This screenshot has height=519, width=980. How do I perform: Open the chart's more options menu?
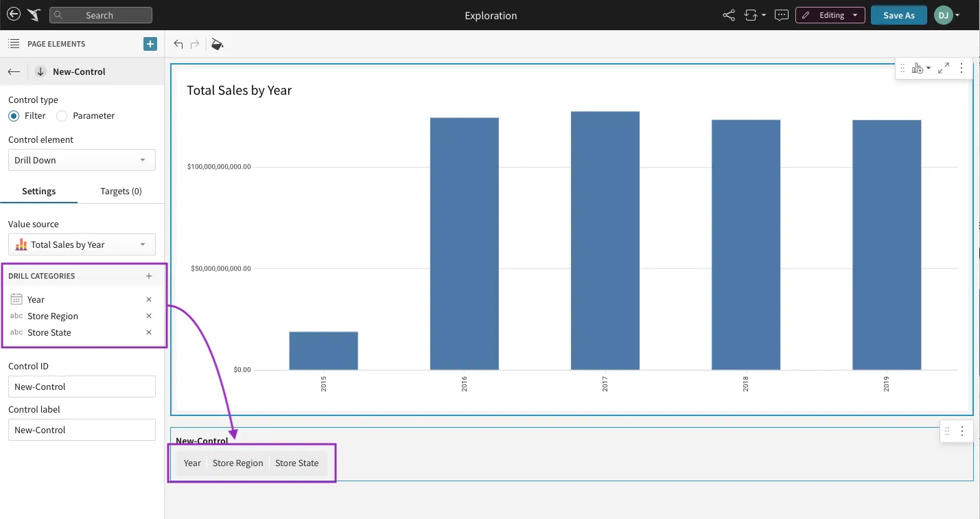(961, 68)
